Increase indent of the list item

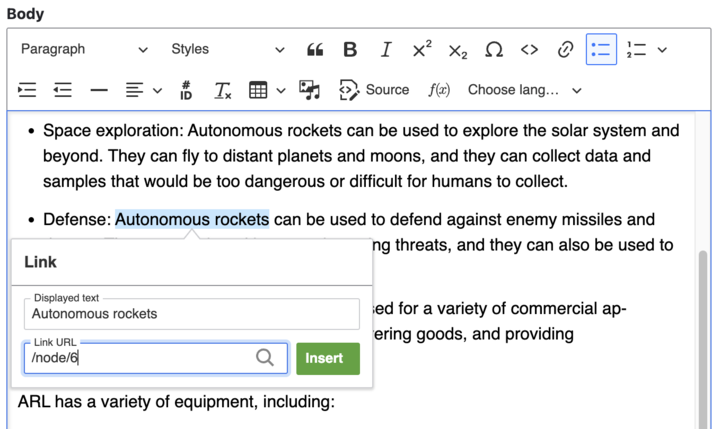pos(27,90)
